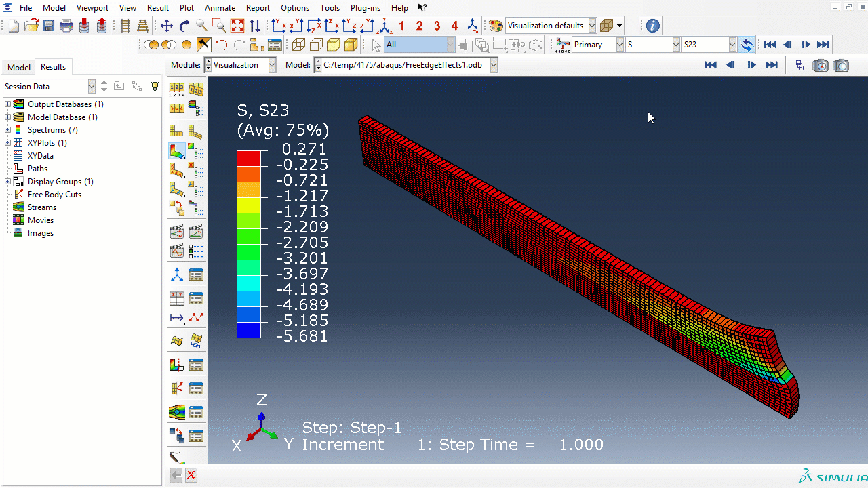Click the Cycle Views arrows icon
868x488 pixels.
point(255,26)
